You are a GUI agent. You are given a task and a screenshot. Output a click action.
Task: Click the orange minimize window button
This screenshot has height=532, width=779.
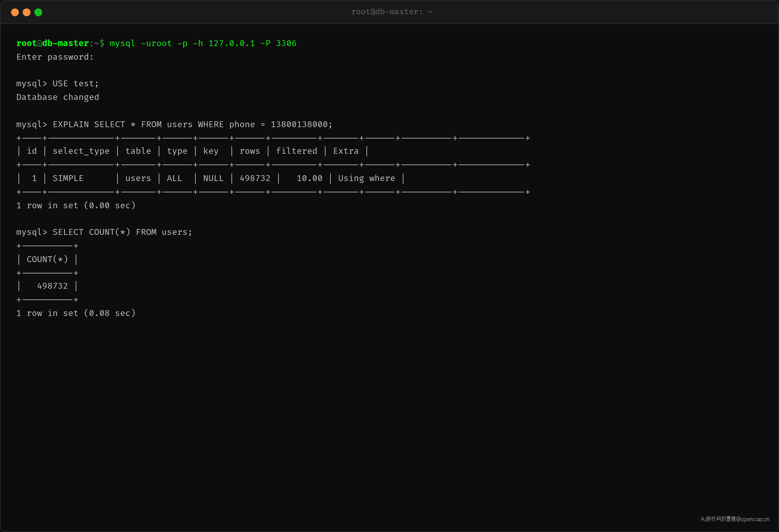(27, 12)
